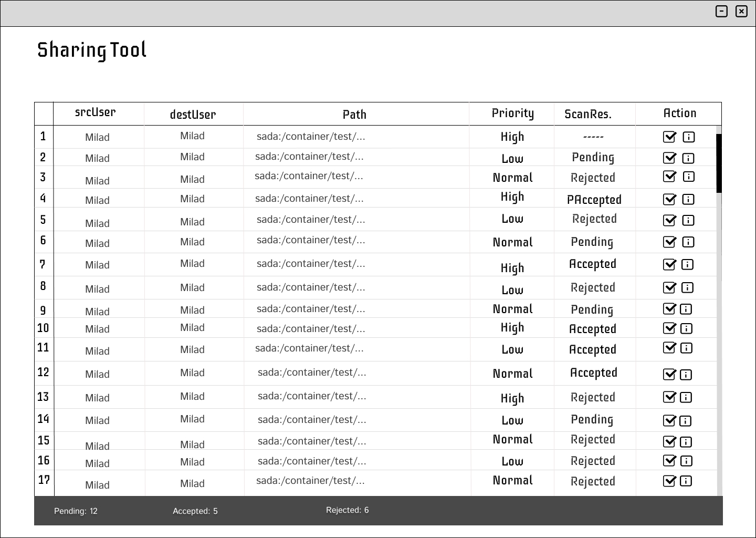Show info for row 7
This screenshot has height=538, width=756.
[687, 264]
